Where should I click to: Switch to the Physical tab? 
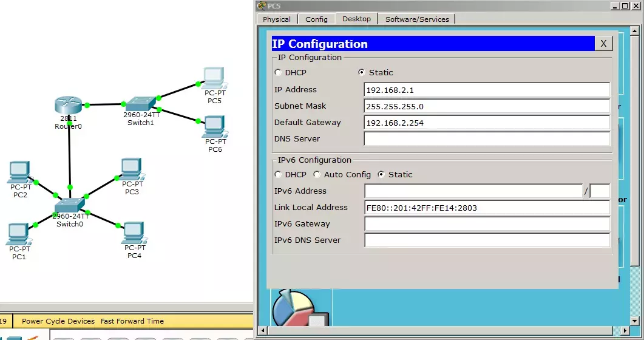276,19
